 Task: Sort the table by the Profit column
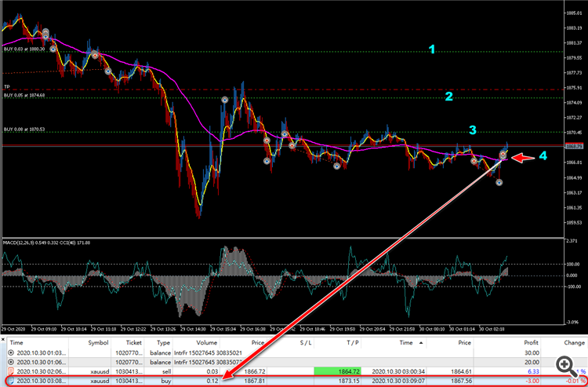click(x=531, y=343)
